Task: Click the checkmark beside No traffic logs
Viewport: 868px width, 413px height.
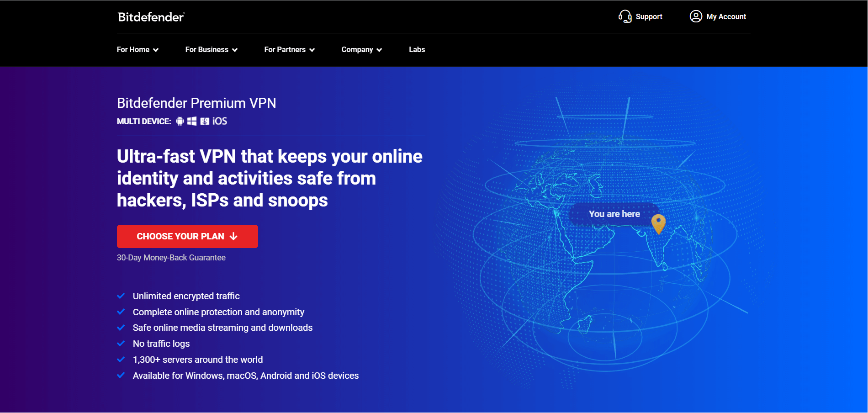Action: pos(121,344)
